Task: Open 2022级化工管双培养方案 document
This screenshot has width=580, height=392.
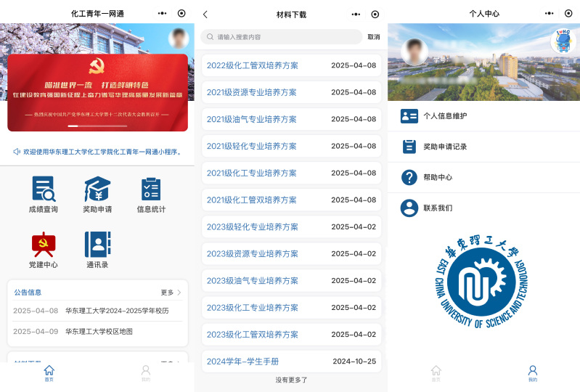Action: 252,65
